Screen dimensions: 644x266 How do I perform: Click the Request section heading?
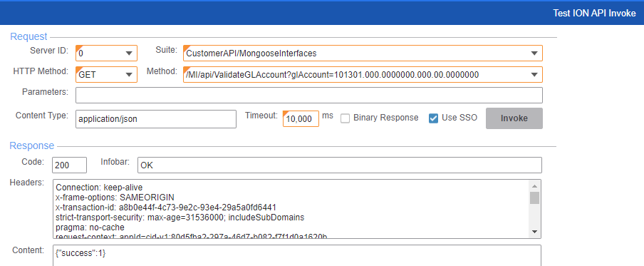28,36
